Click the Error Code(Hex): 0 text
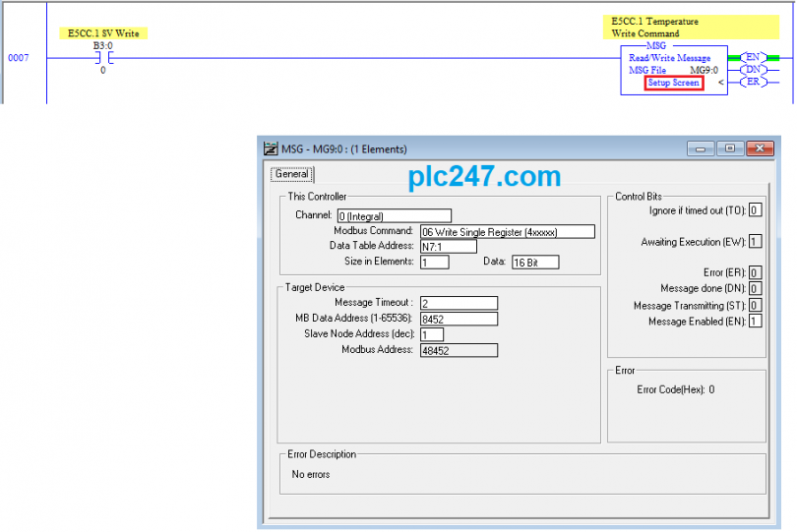This screenshot has width=797, height=532. 676,389
